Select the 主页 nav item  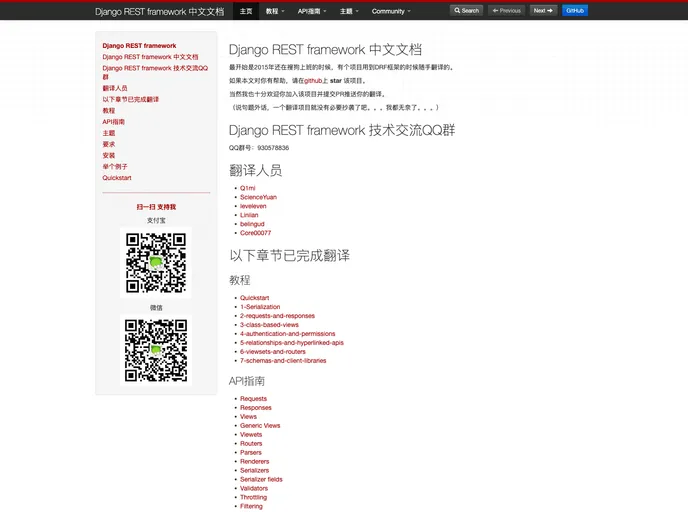(x=246, y=11)
